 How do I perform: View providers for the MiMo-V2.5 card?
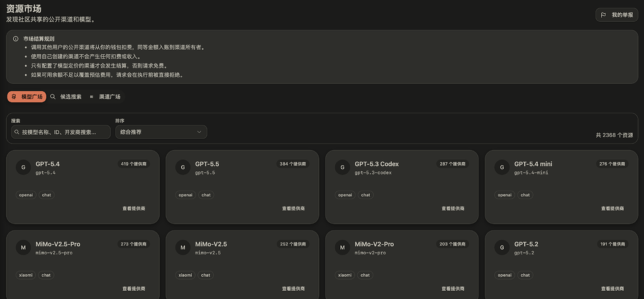[293, 289]
